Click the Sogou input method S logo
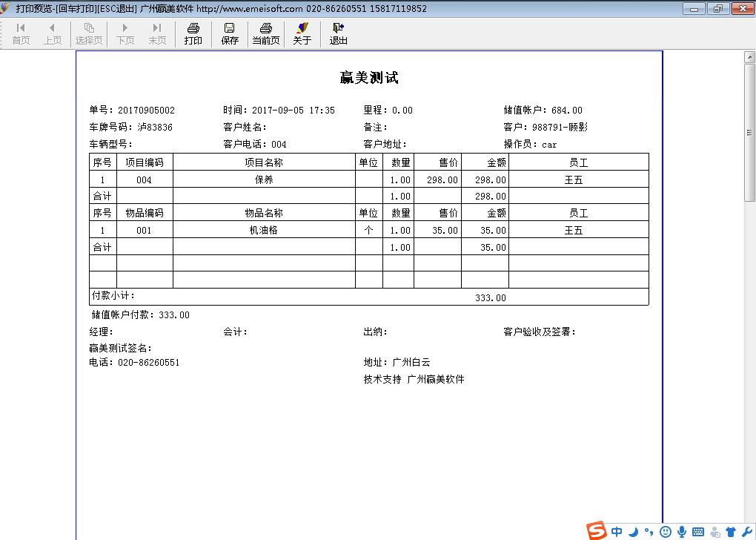 coord(597,531)
